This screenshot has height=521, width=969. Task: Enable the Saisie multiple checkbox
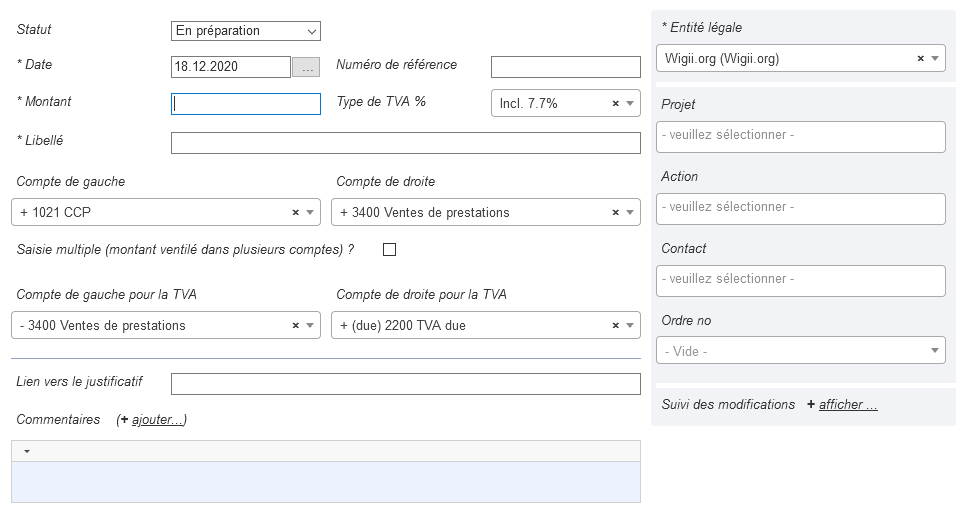[390, 249]
